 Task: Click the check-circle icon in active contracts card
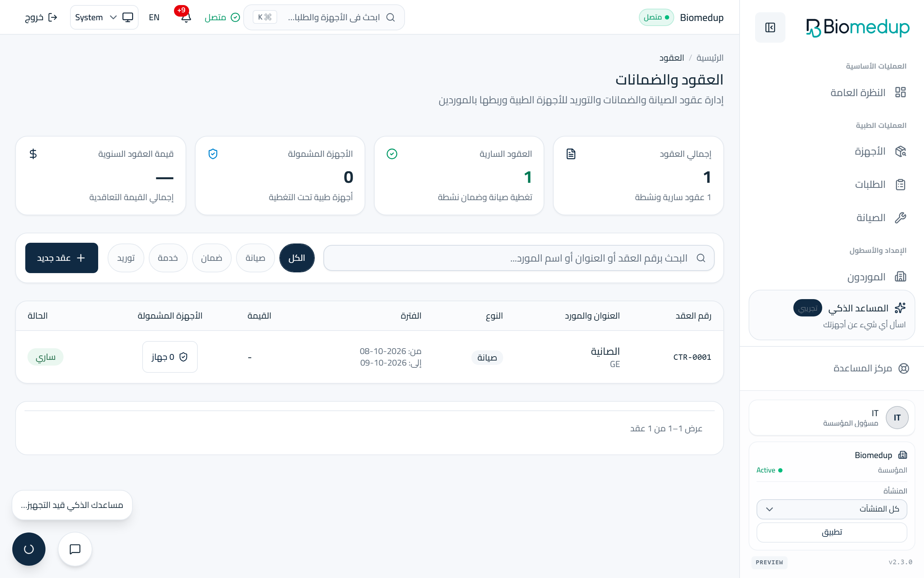392,154
